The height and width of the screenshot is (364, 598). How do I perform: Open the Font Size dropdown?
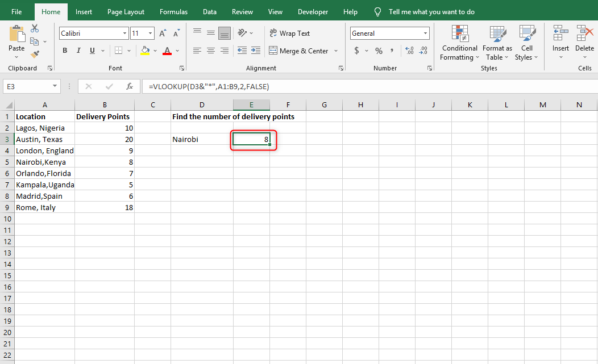click(149, 33)
